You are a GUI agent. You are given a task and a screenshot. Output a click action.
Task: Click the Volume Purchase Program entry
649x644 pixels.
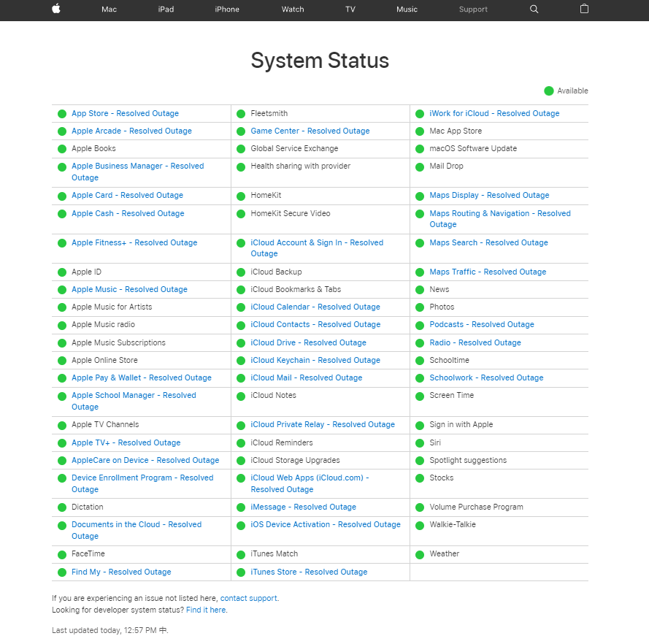pos(476,507)
